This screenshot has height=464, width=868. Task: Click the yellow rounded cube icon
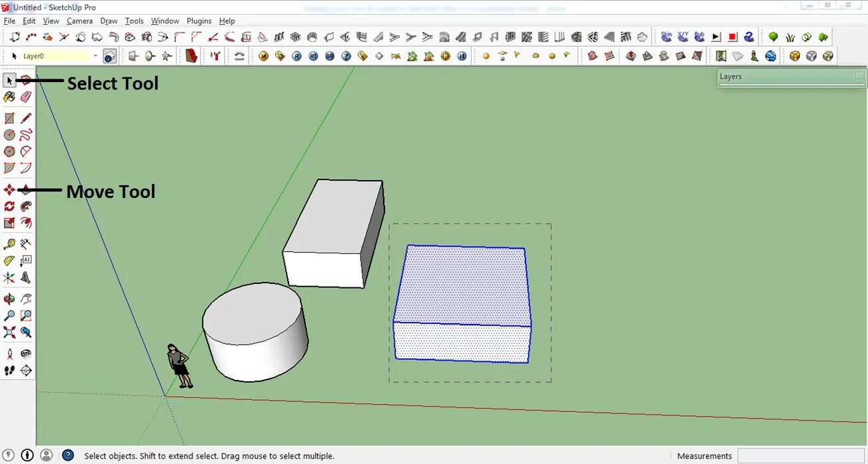click(795, 56)
